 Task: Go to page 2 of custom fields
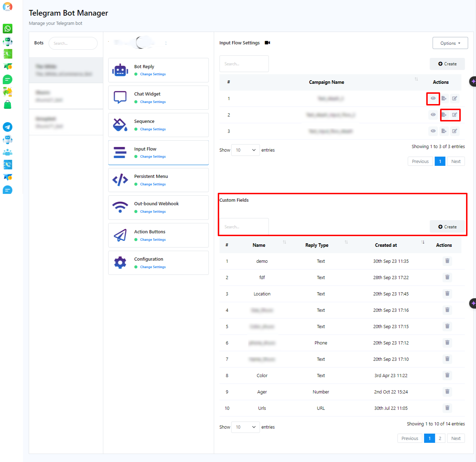(x=440, y=438)
